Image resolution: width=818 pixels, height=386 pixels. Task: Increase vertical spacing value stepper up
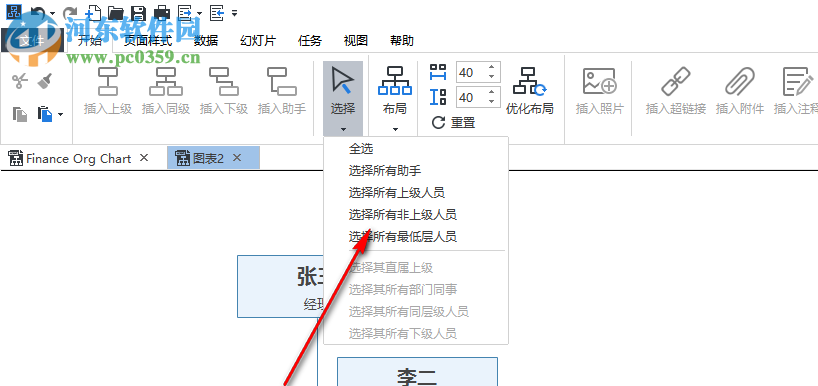click(491, 92)
